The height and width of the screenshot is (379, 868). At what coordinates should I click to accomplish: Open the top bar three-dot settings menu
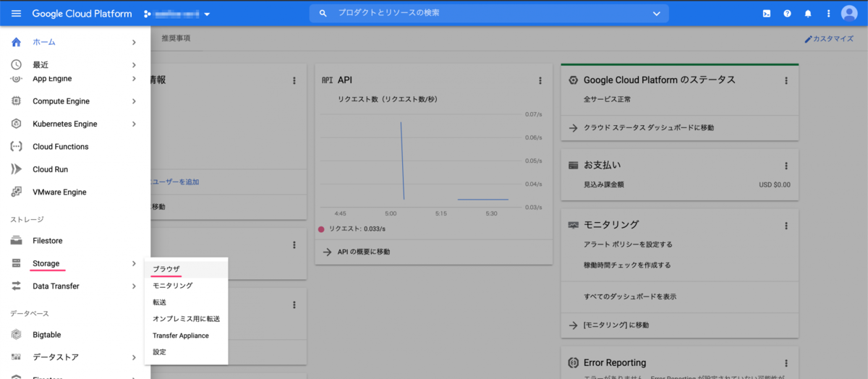[x=829, y=14]
